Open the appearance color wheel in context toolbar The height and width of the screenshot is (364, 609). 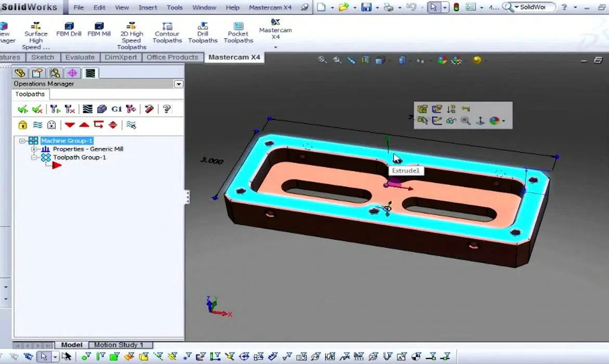494,121
